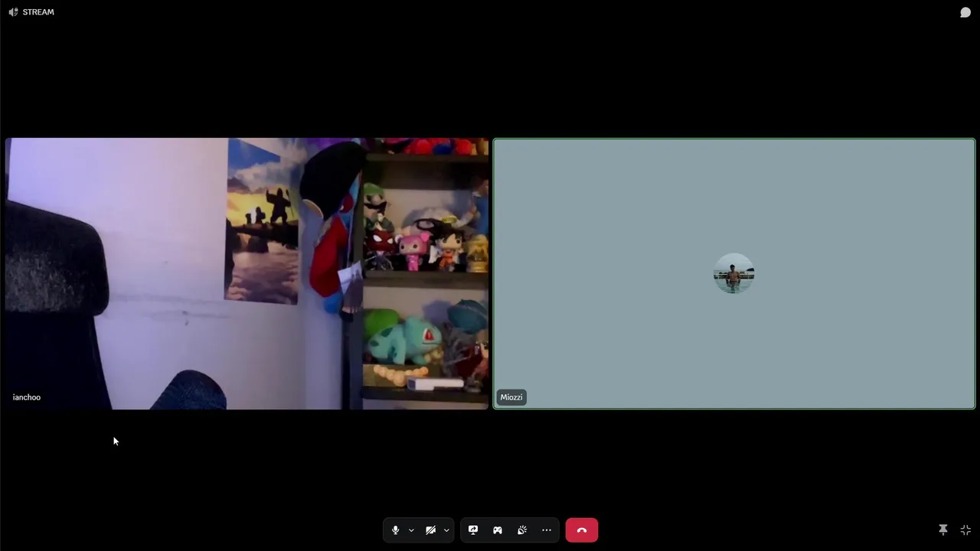Share your screen

click(x=473, y=530)
